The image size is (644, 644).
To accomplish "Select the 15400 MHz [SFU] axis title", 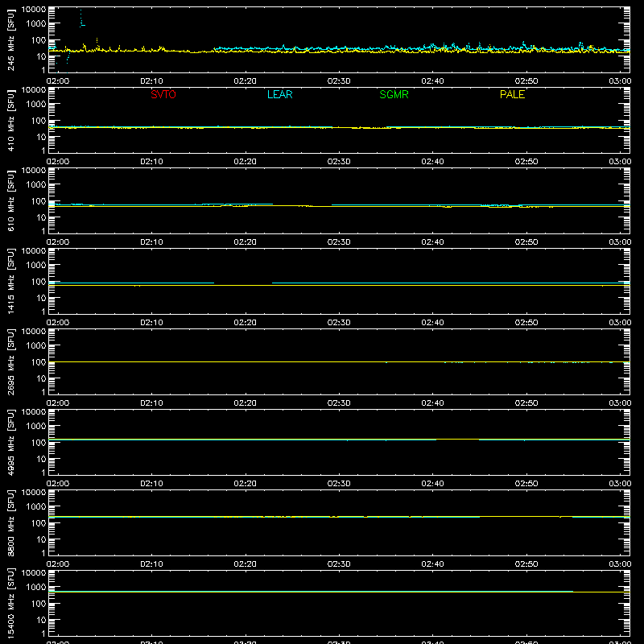I will click(x=10, y=603).
